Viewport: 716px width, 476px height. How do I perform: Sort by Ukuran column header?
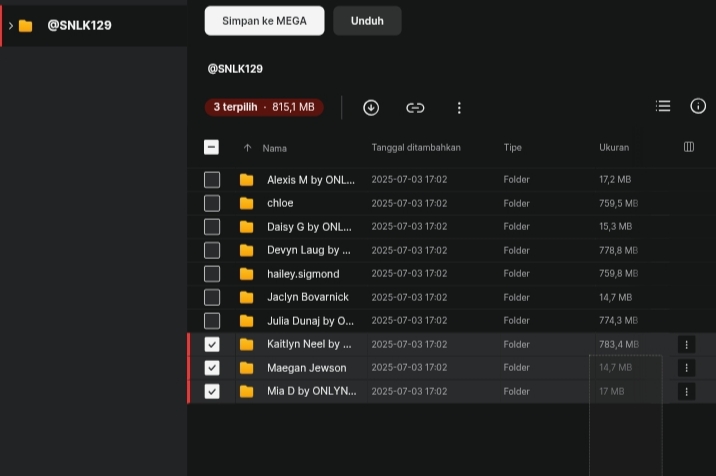[x=614, y=148]
